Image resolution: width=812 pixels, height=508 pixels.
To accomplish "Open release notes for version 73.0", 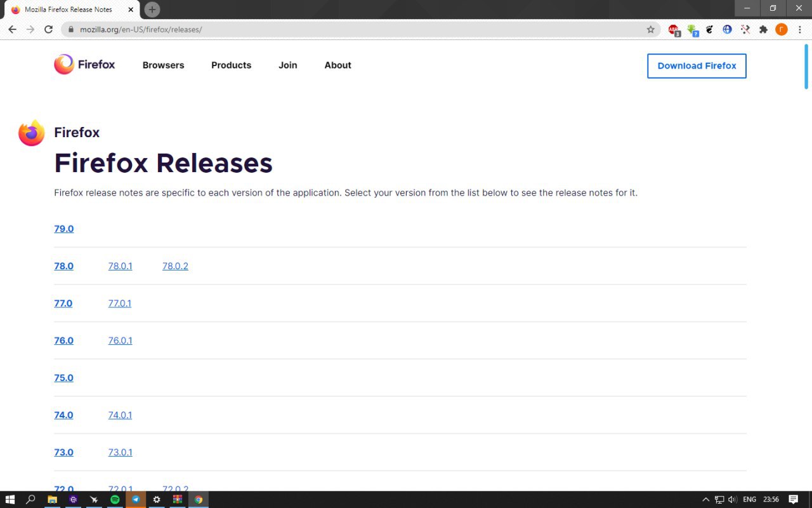I will (x=63, y=452).
